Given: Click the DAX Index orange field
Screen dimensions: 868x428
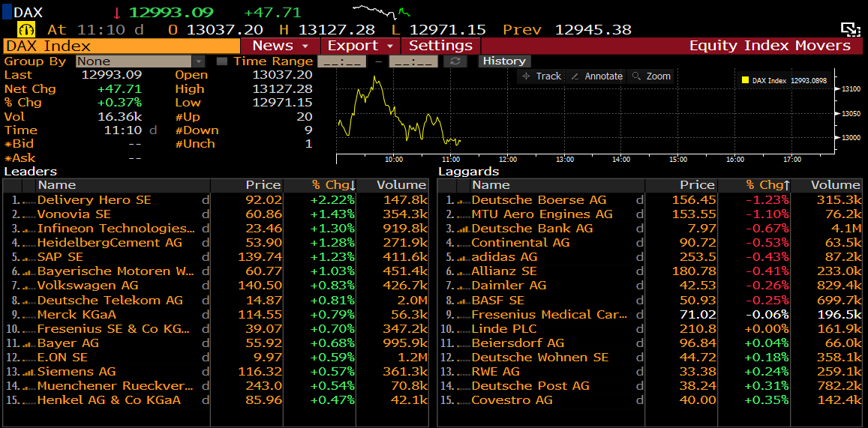Looking at the screenshot, I should click(122, 46).
